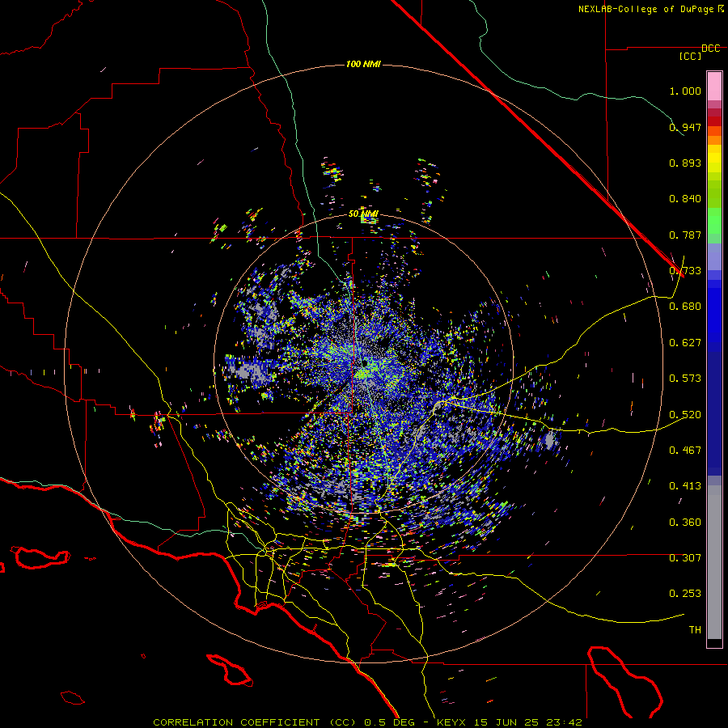This screenshot has height=728, width=728.
Task: Click the 0.680 scale value
Action: click(685, 307)
